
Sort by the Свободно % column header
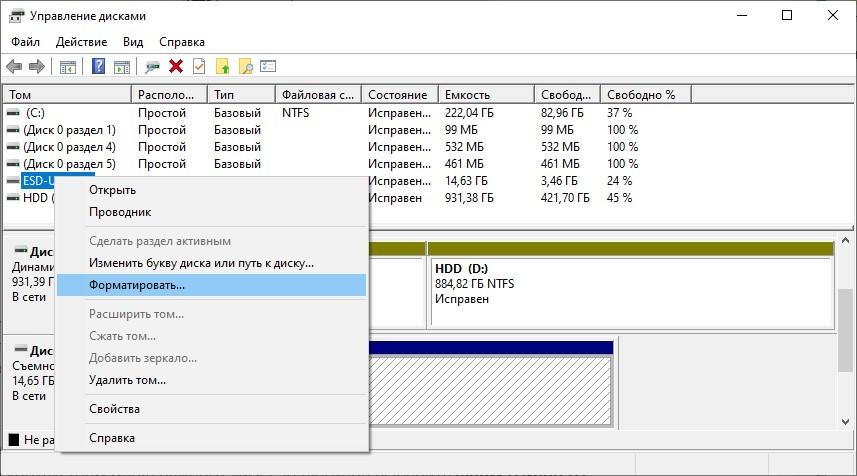646,95
